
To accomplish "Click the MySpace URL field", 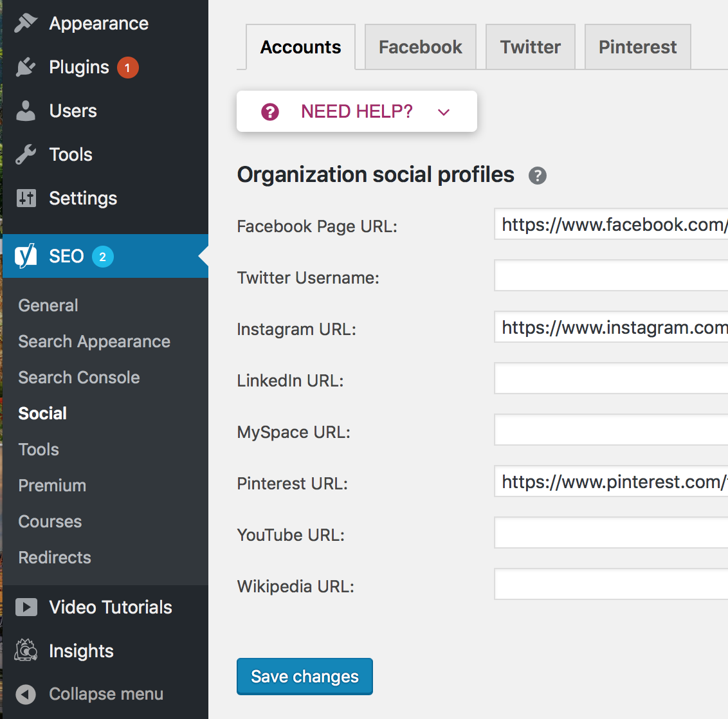I will pyautogui.click(x=611, y=430).
